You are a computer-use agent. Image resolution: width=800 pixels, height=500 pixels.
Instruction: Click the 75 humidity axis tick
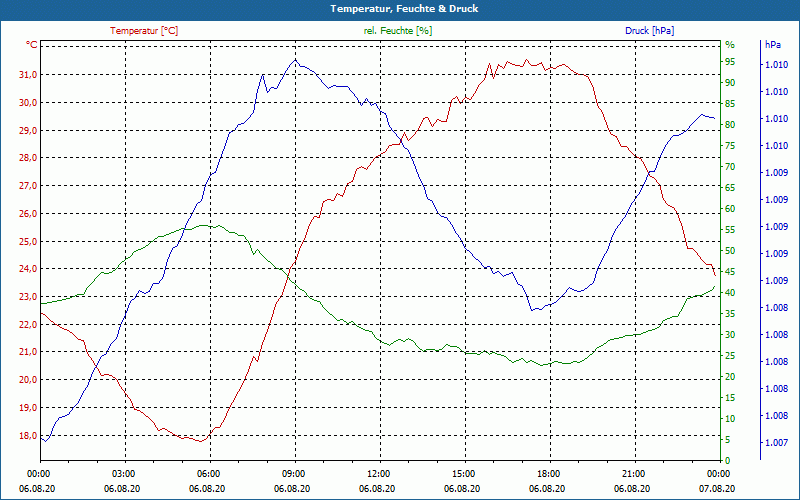click(730, 146)
